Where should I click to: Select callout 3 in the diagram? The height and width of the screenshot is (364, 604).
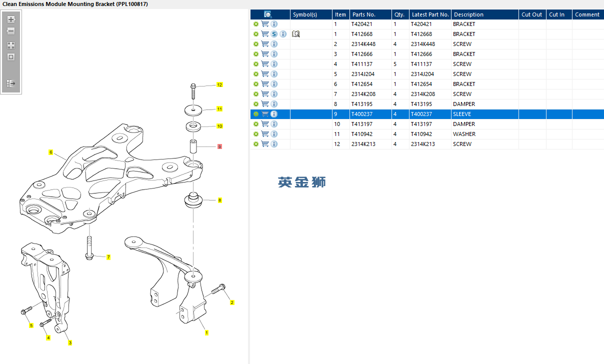pos(70,343)
